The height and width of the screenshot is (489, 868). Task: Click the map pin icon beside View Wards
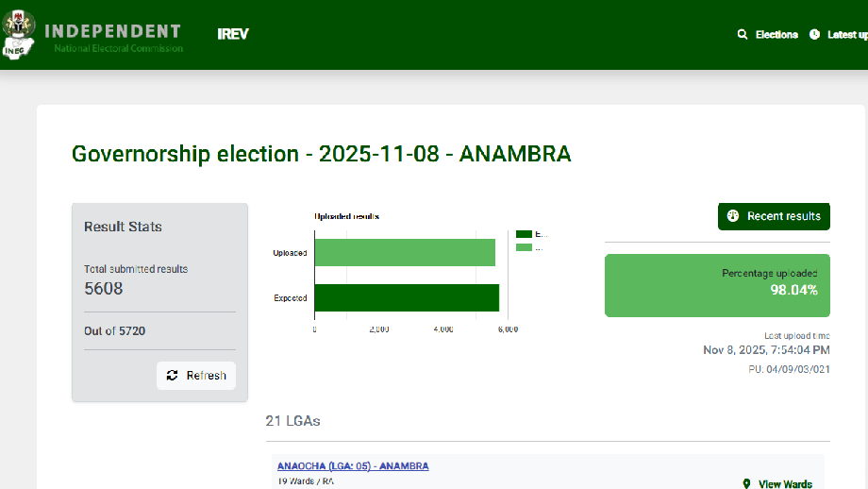[x=746, y=484]
